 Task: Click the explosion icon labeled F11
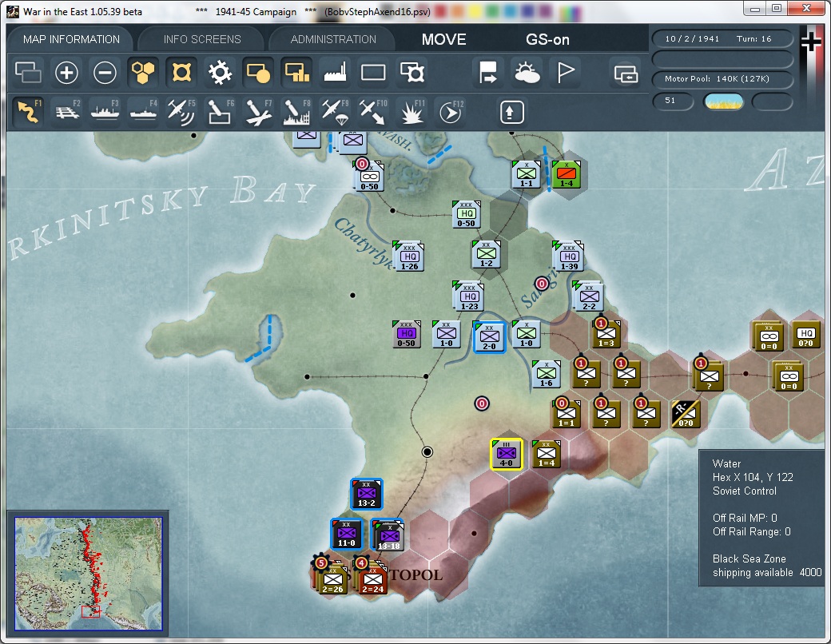(412, 112)
